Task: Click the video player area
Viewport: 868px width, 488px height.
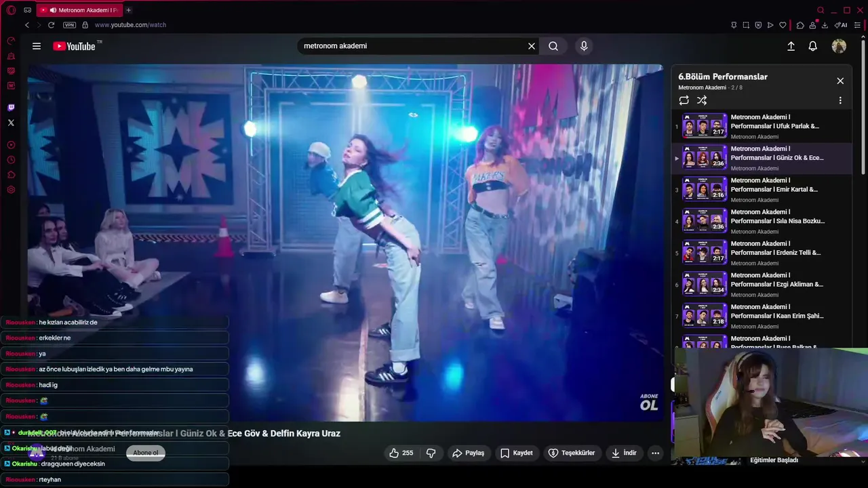Action: (x=345, y=243)
